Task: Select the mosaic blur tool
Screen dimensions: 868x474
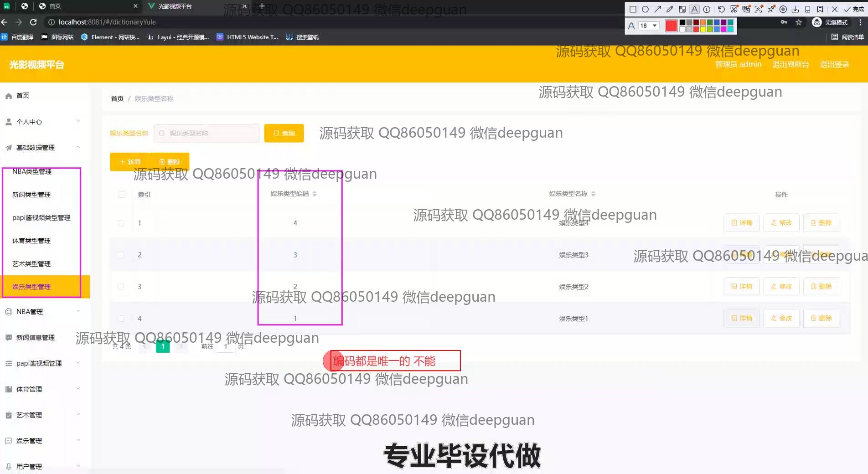Action: pyautogui.click(x=682, y=9)
